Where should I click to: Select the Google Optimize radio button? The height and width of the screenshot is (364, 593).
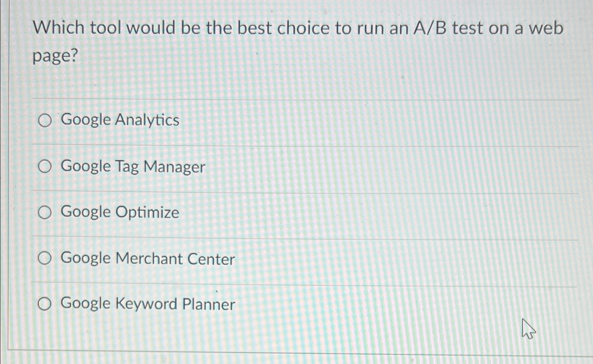(x=45, y=212)
